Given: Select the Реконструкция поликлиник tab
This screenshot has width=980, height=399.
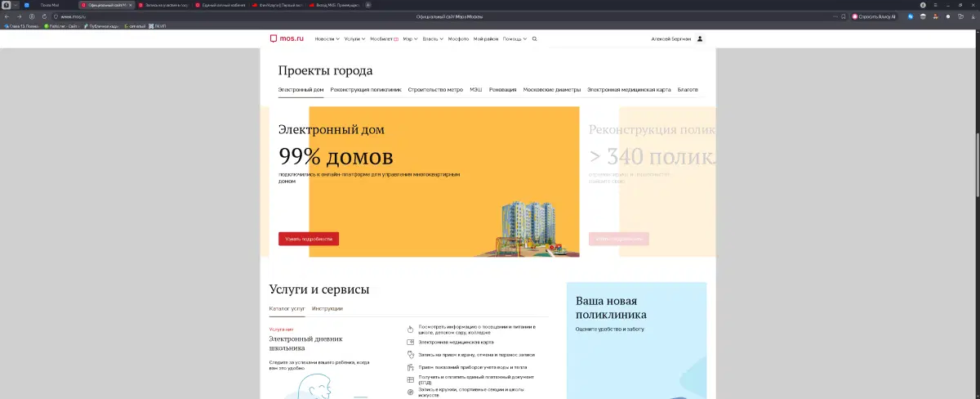Looking at the screenshot, I should click(x=366, y=90).
